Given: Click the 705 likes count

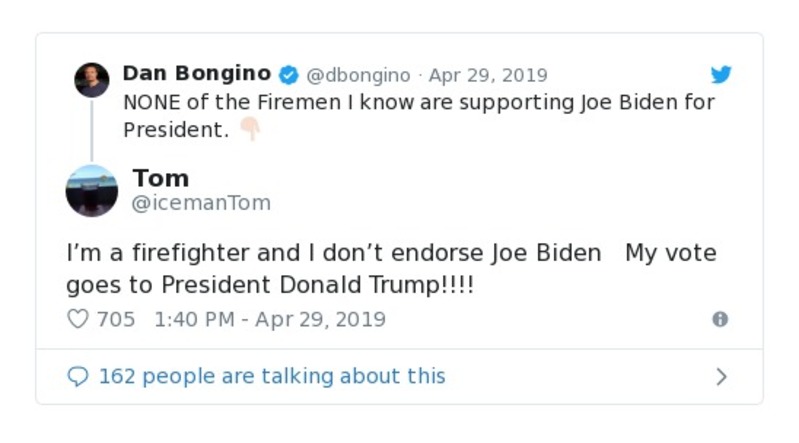Looking at the screenshot, I should click(x=116, y=319).
